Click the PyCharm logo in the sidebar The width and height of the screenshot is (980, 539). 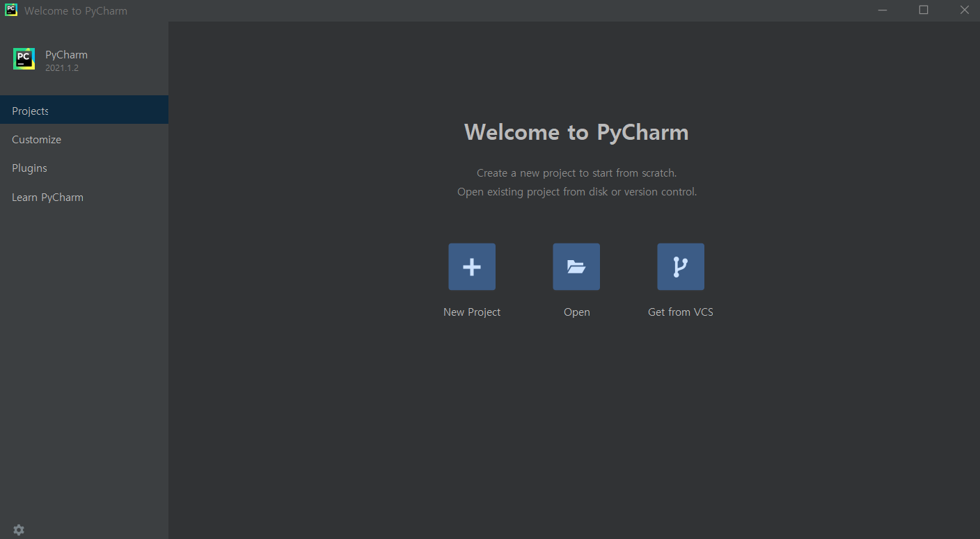[24, 59]
